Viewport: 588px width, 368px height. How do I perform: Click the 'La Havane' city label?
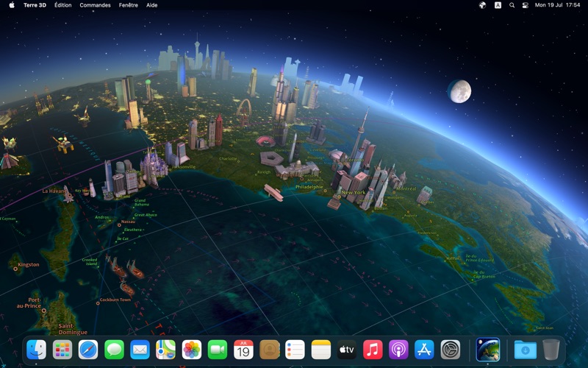pos(54,191)
